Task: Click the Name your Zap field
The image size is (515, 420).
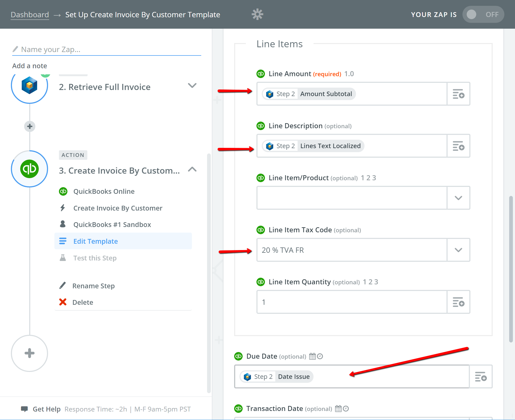Action: click(107, 49)
